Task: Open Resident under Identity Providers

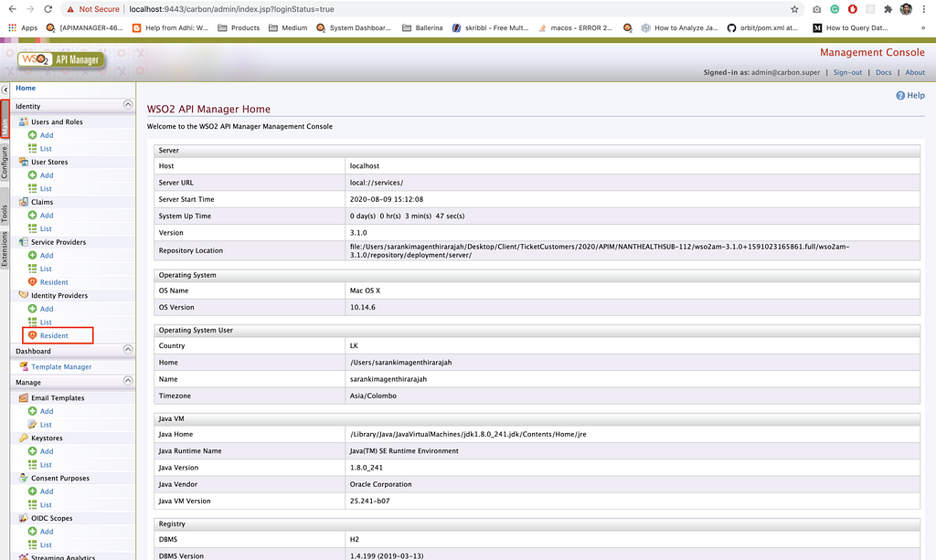Action: click(54, 335)
